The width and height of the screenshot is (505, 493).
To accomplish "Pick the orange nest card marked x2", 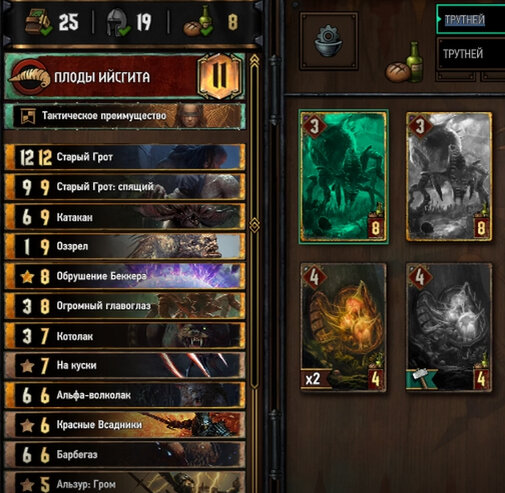I will pos(343,327).
